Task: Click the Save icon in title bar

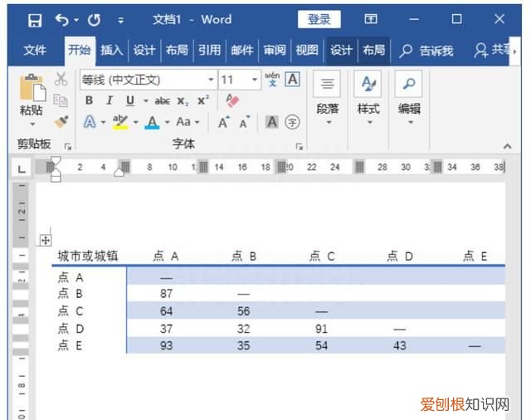Action: (x=35, y=20)
